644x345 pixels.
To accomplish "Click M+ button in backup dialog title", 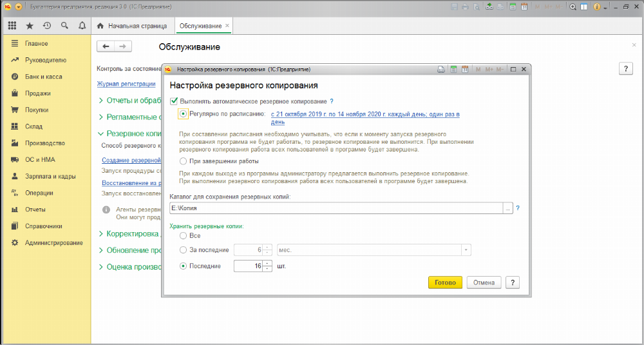I will coord(489,70).
